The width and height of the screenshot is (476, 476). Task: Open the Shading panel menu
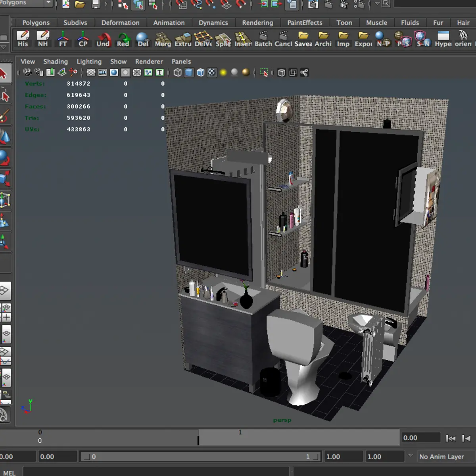55,61
